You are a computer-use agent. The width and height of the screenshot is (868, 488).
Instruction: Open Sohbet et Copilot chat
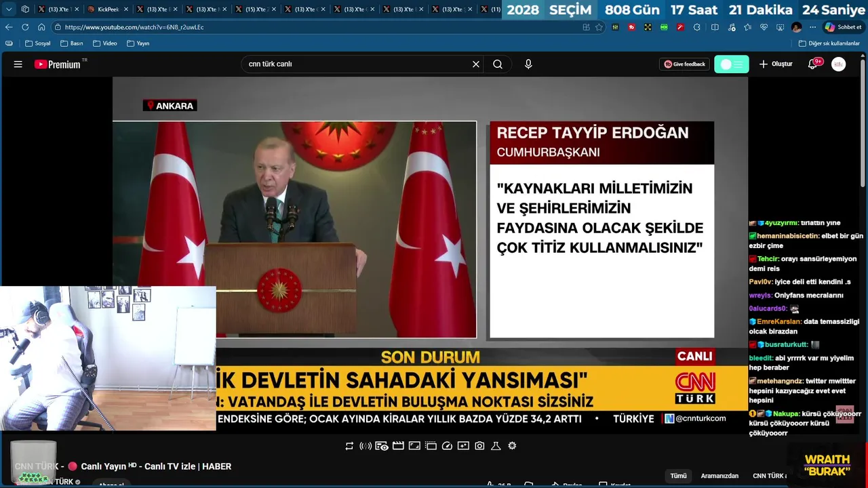(x=843, y=27)
